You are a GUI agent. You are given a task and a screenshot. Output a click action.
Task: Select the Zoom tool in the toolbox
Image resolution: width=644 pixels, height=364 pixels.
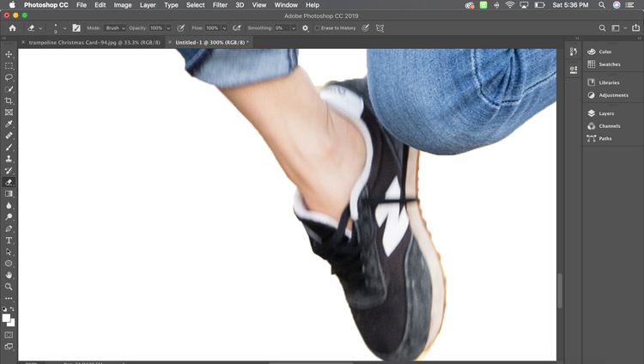pos(9,287)
